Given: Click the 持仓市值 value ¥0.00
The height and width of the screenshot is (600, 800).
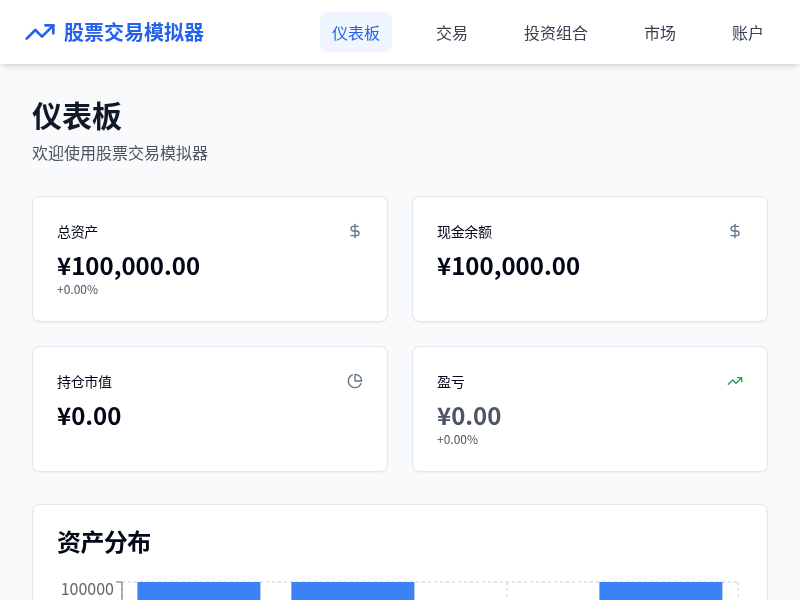Looking at the screenshot, I should click(89, 416).
